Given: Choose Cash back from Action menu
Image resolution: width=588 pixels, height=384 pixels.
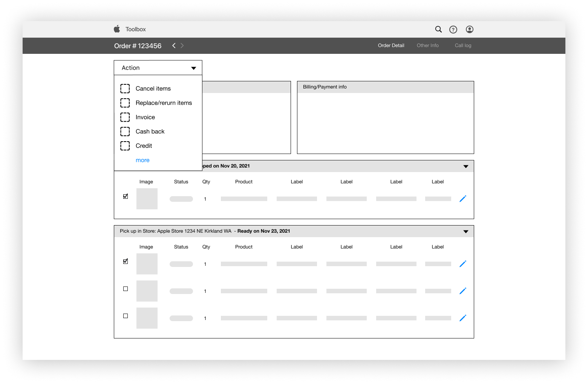Looking at the screenshot, I should [150, 131].
